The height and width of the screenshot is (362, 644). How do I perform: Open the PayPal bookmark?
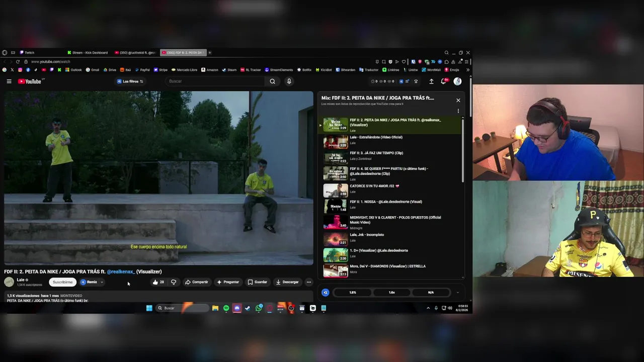click(x=142, y=70)
